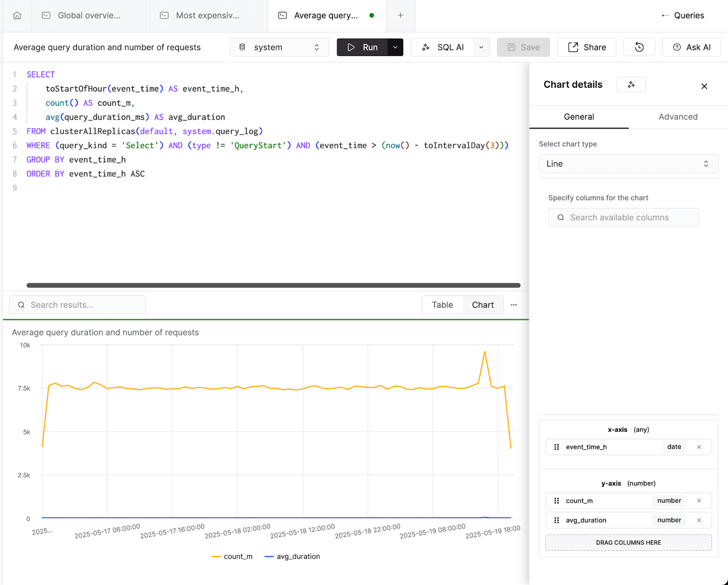Click the AI sparkle icon in Chart details

click(631, 85)
